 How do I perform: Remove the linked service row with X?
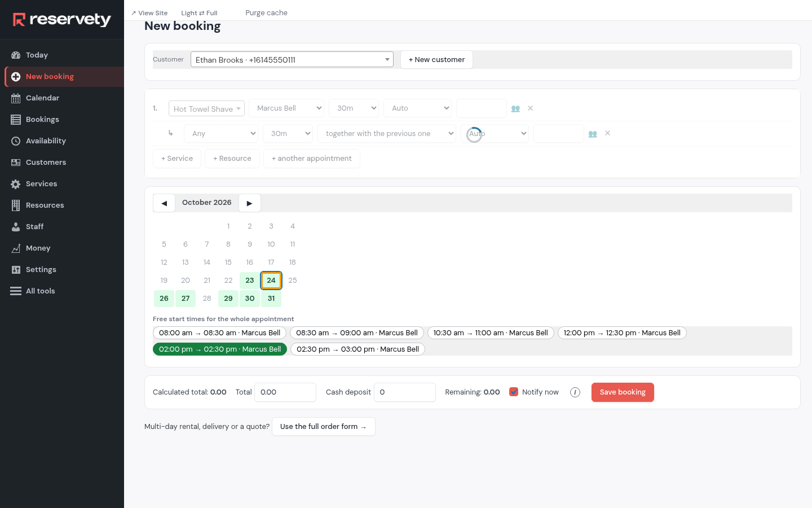pyautogui.click(x=607, y=133)
